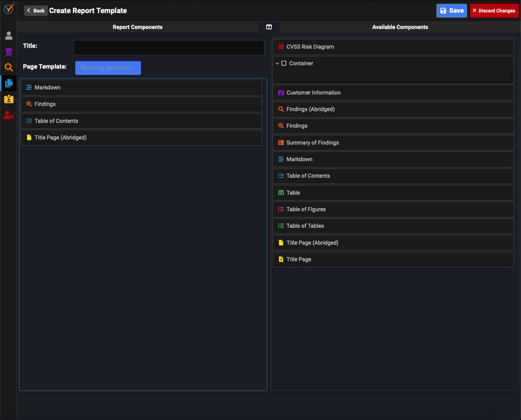
Task: Click Table of Contents icon in Available Components
Action: (x=281, y=176)
